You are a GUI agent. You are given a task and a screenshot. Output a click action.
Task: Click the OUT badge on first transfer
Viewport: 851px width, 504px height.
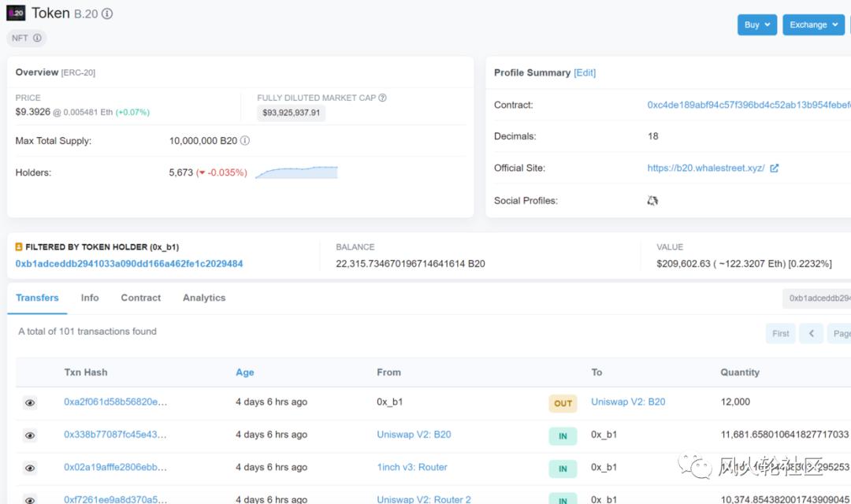(x=563, y=403)
